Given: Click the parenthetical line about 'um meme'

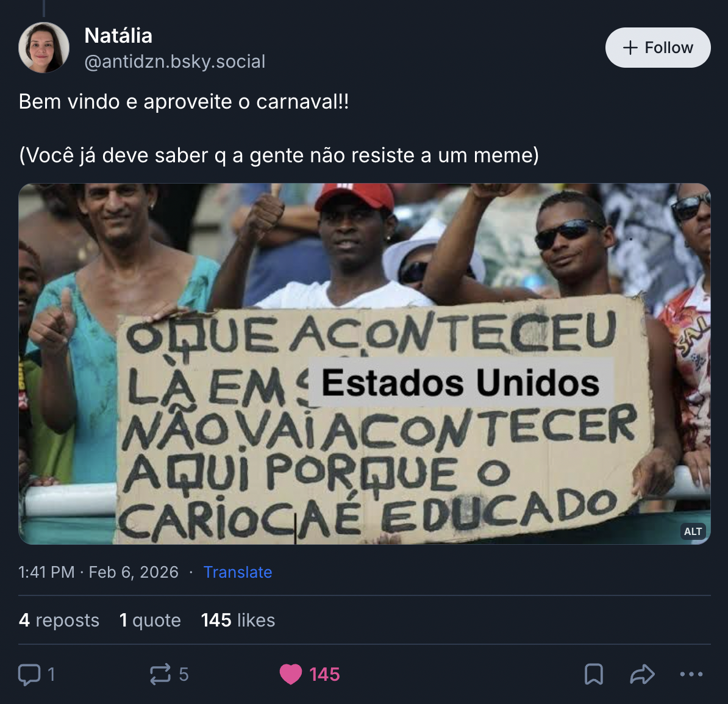Looking at the screenshot, I should coord(279,155).
